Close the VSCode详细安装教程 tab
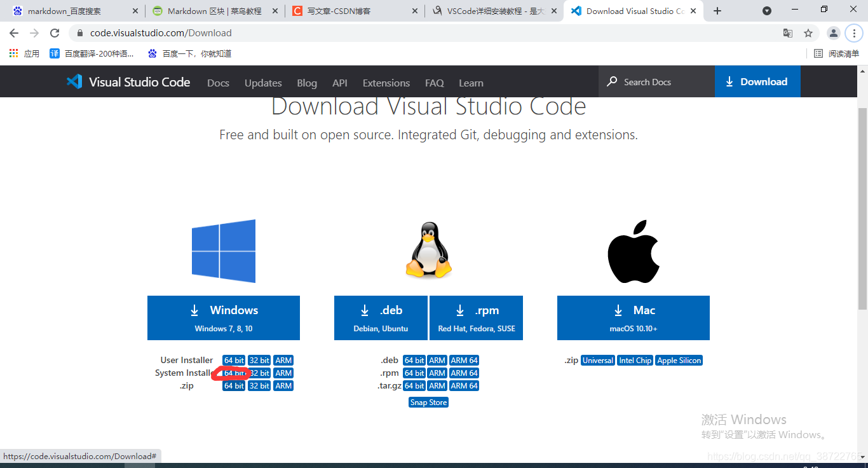868x468 pixels. point(553,11)
